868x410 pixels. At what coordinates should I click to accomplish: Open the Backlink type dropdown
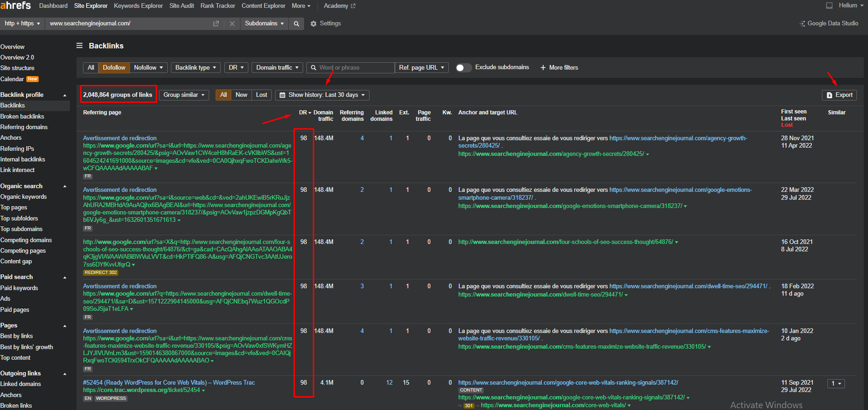pyautogui.click(x=196, y=67)
